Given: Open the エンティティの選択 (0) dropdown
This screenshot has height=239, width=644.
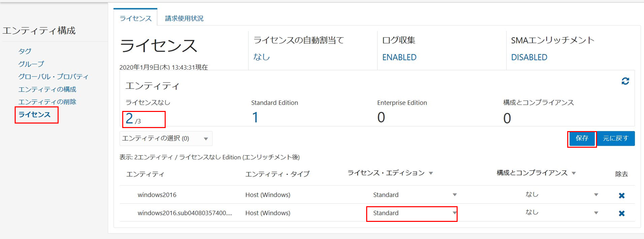Looking at the screenshot, I should [x=166, y=138].
